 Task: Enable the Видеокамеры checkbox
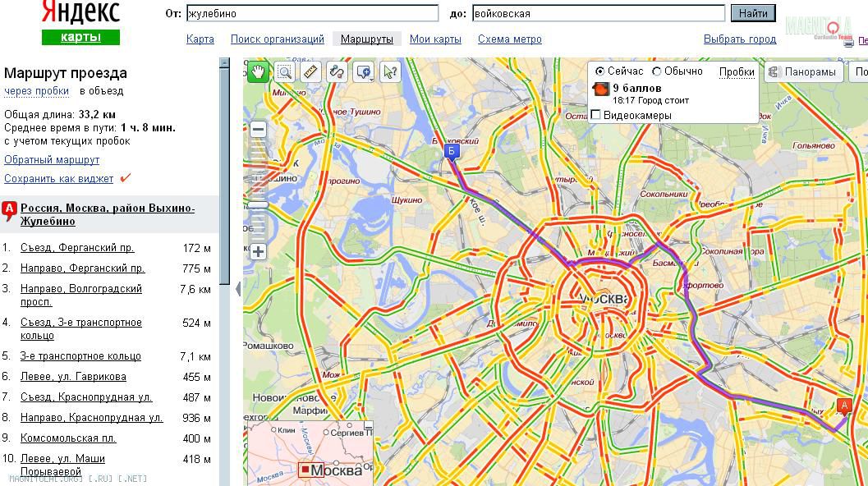pyautogui.click(x=595, y=115)
